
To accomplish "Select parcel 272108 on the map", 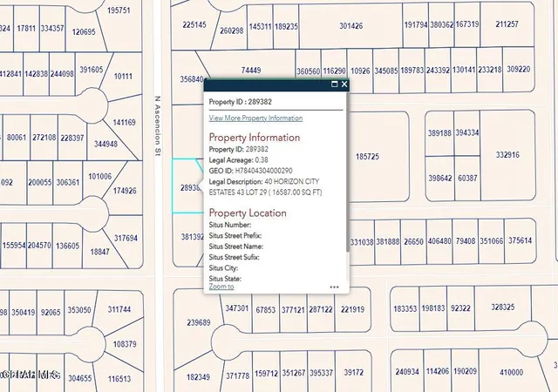I will [x=44, y=137].
